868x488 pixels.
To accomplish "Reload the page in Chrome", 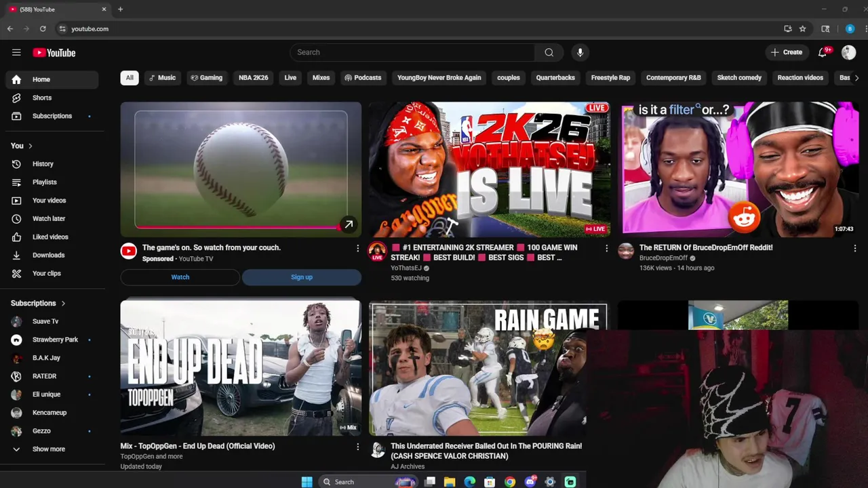I will (x=43, y=28).
